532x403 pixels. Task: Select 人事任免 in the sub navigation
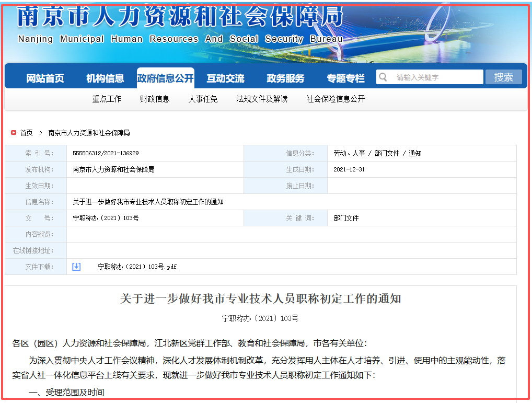point(203,99)
